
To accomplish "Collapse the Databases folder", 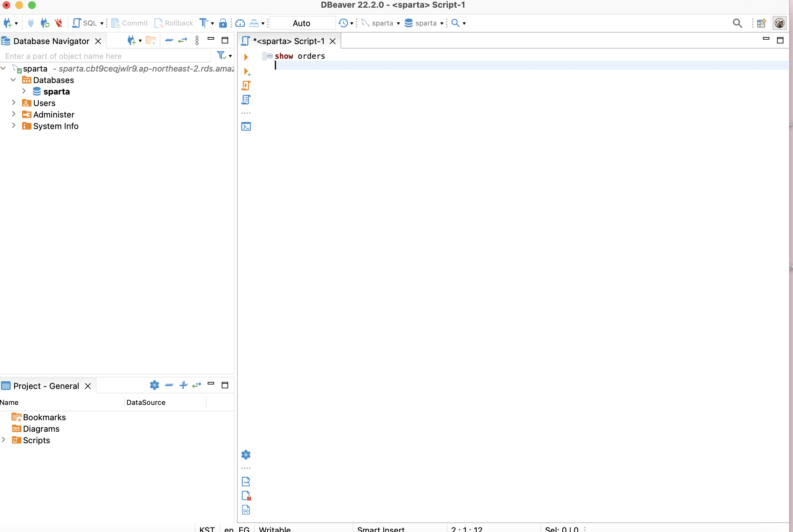I will click(x=13, y=80).
